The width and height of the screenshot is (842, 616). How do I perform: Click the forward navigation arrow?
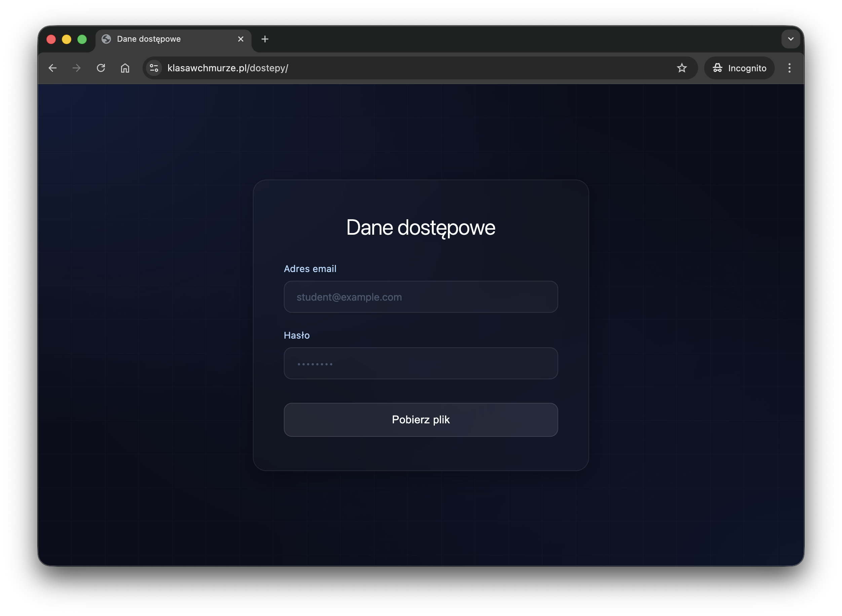pos(76,68)
